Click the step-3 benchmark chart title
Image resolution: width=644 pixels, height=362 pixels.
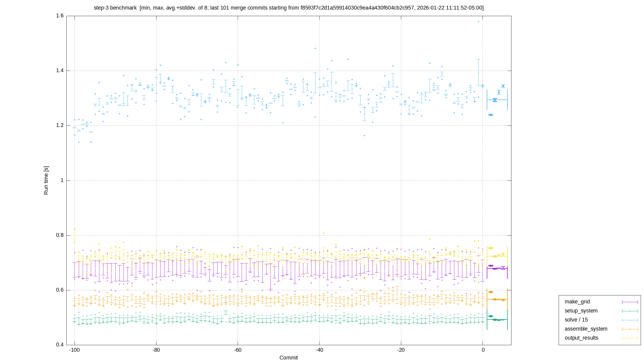coord(289,8)
